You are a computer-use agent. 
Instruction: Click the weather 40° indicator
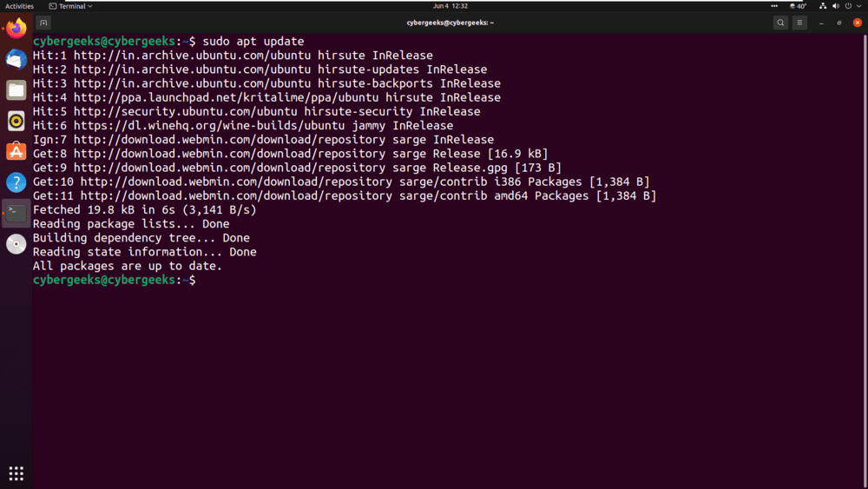[799, 6]
